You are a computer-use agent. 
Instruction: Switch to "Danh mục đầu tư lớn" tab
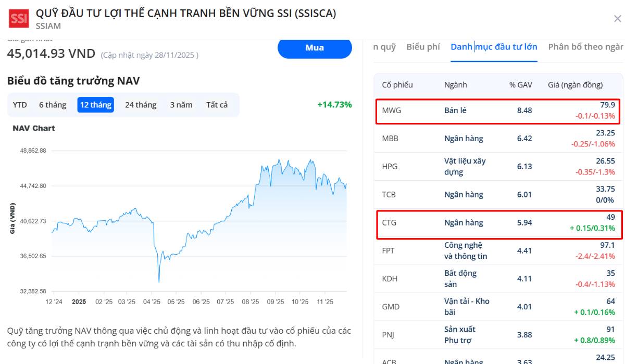click(494, 46)
